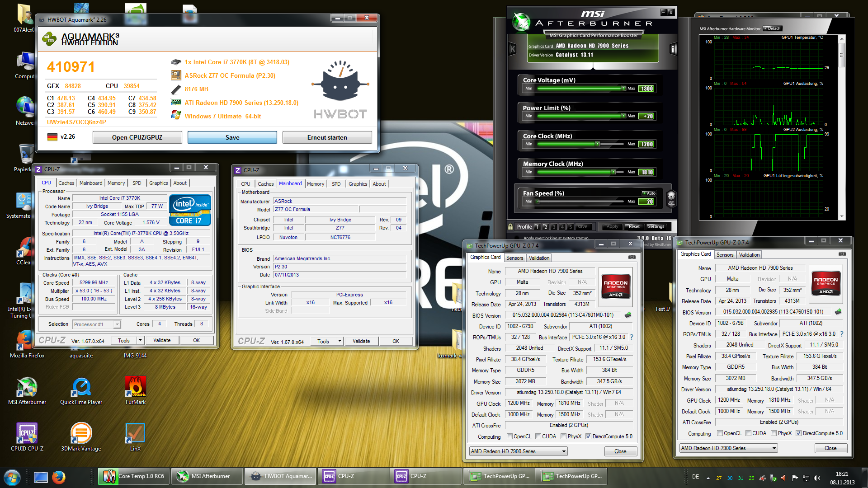Open SPD tab in left CPU-Z
Image resolution: width=868 pixels, height=488 pixels.
point(137,183)
